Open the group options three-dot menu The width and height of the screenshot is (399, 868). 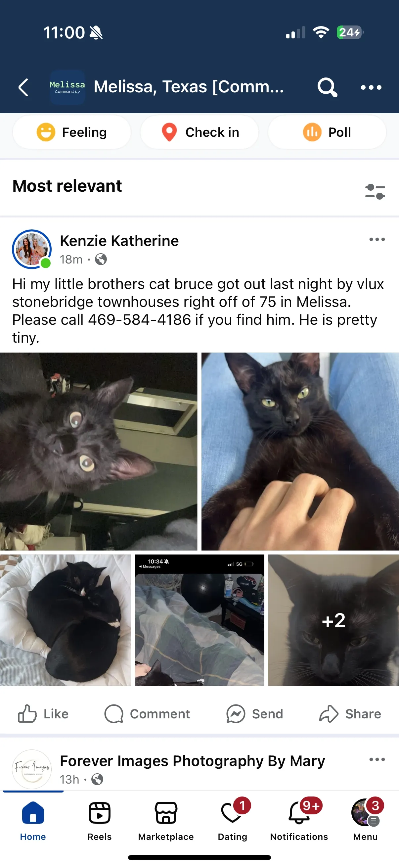point(371,88)
